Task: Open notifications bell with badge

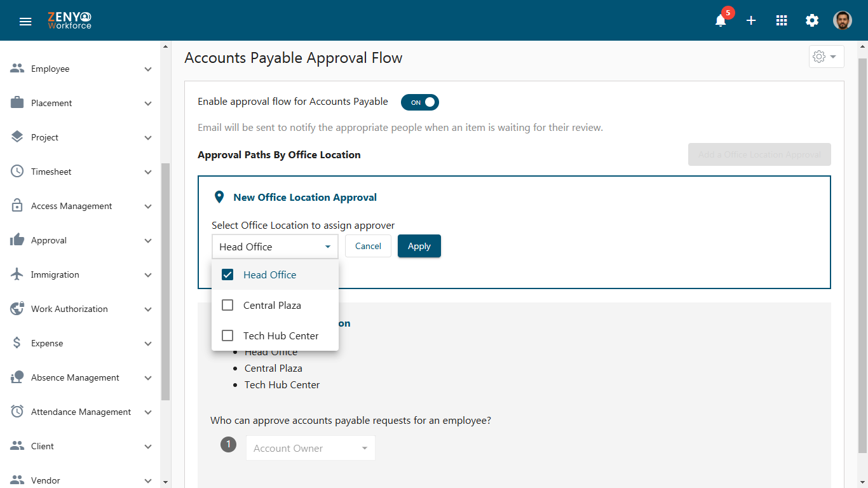Action: [721, 20]
